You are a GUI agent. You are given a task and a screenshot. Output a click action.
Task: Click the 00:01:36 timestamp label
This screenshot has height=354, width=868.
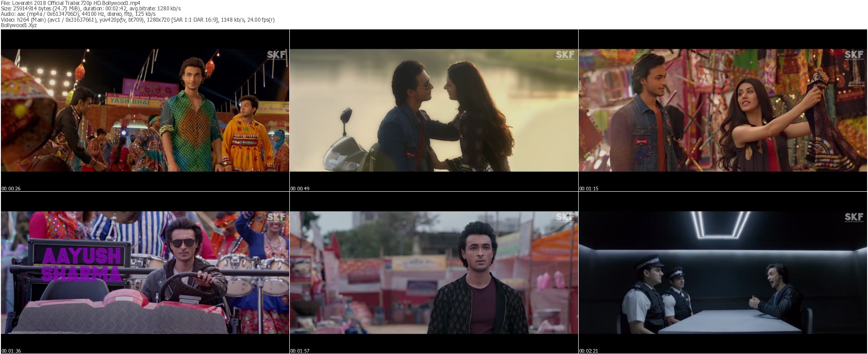click(11, 351)
